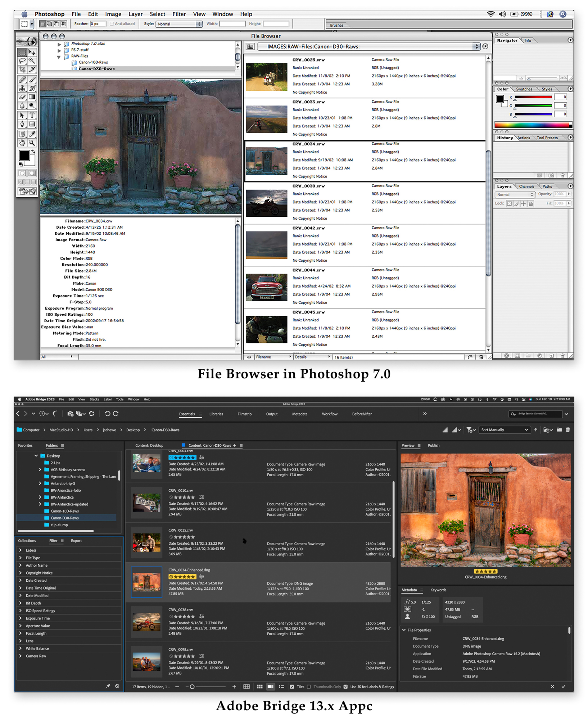Switch to the Filmstrip workspace tab

click(x=244, y=414)
